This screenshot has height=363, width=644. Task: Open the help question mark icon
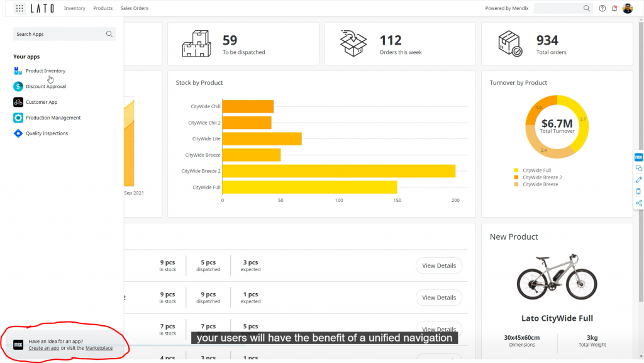[602, 8]
